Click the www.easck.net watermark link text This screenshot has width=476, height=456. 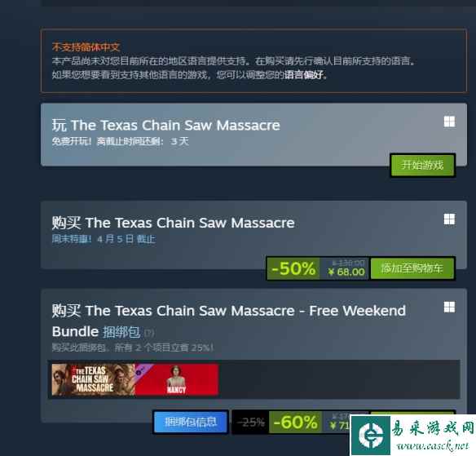point(432,446)
